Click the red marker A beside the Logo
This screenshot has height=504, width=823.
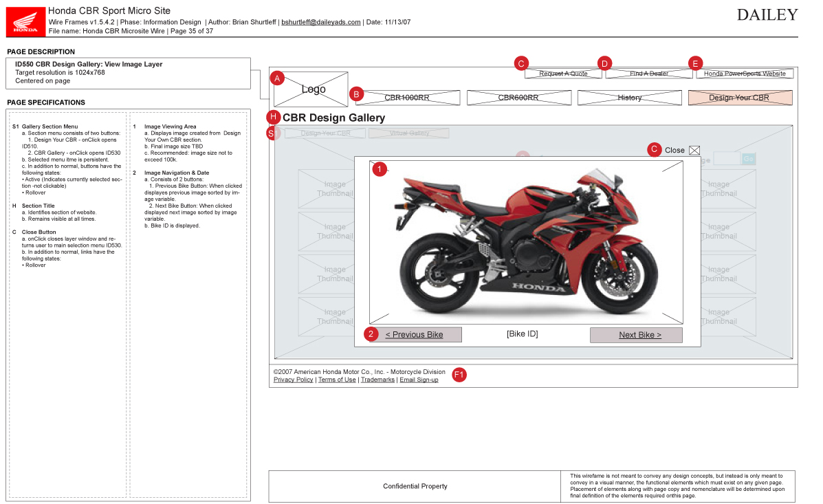pos(277,78)
